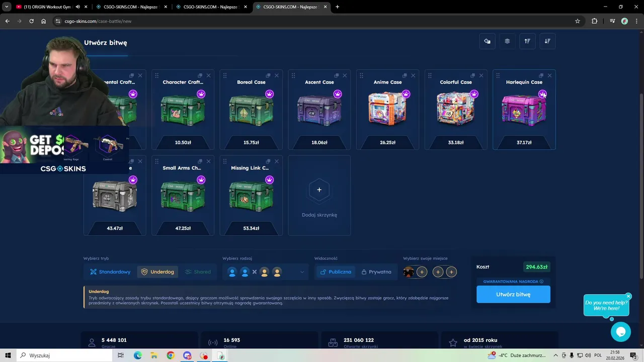Remove the Missing Link case

276,161
